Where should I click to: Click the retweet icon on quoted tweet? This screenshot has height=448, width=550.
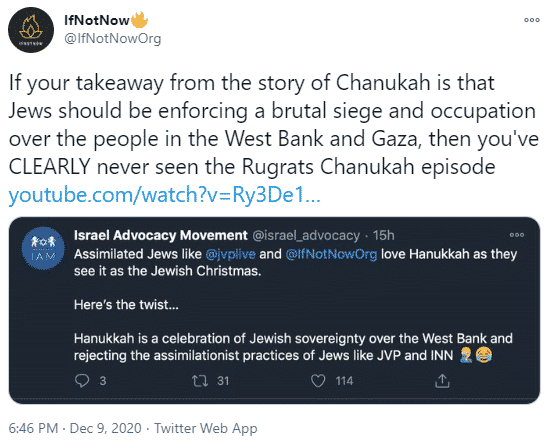pyautogui.click(x=200, y=381)
